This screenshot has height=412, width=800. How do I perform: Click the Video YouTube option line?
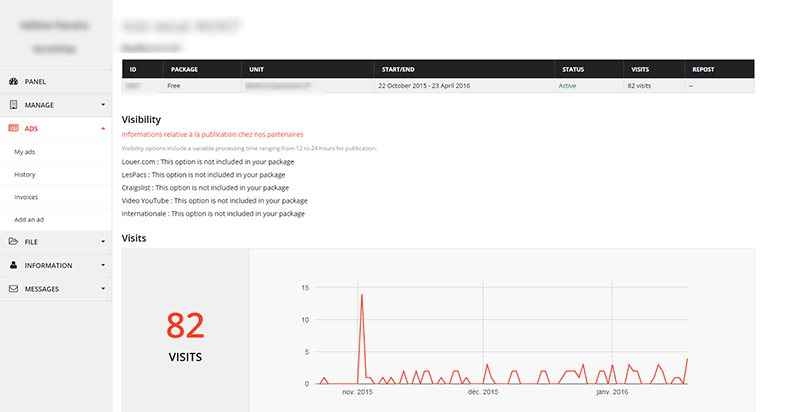coord(214,200)
